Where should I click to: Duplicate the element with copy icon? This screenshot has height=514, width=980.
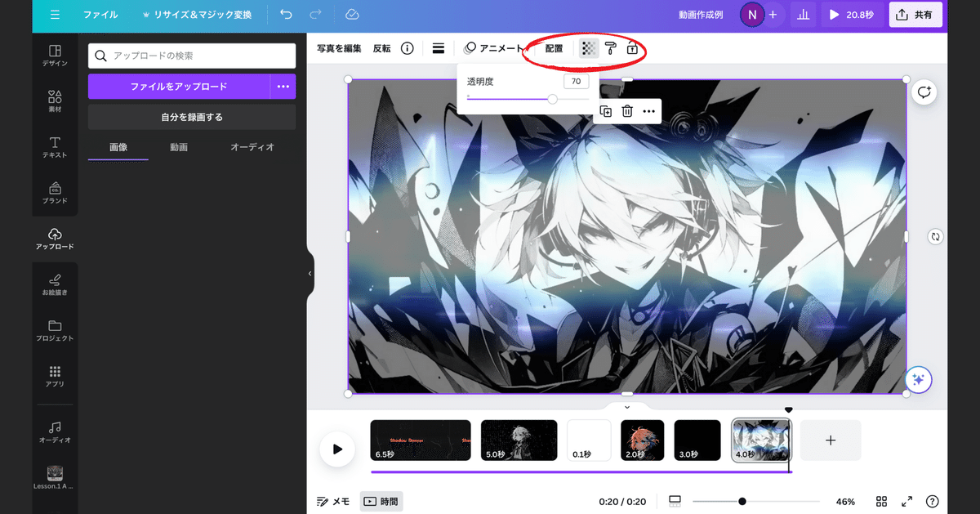(x=606, y=111)
